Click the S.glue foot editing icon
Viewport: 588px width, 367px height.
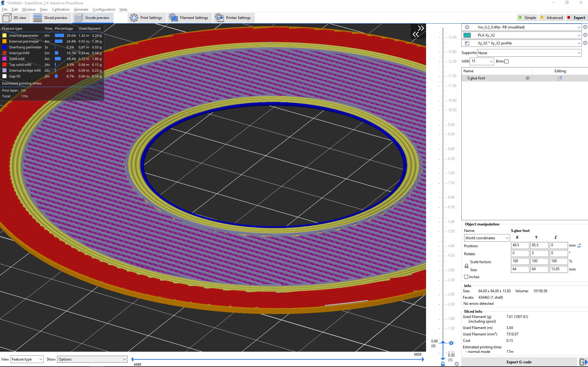click(560, 78)
